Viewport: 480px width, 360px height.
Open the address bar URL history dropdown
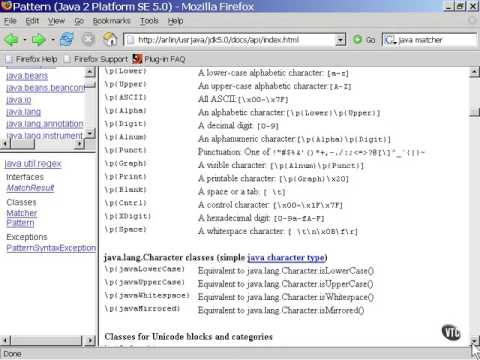340,40
